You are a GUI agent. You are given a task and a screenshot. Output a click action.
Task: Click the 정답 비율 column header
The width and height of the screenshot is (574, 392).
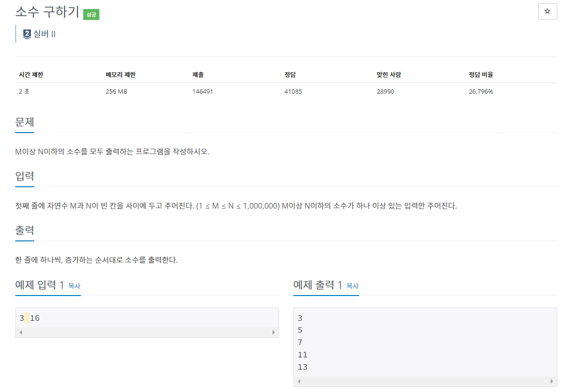(x=481, y=75)
